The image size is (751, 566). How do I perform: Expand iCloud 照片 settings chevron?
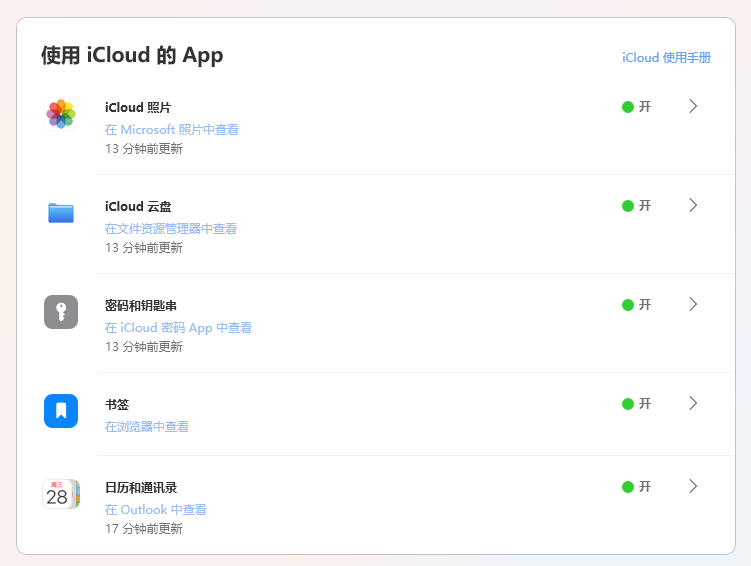pyautogui.click(x=693, y=106)
